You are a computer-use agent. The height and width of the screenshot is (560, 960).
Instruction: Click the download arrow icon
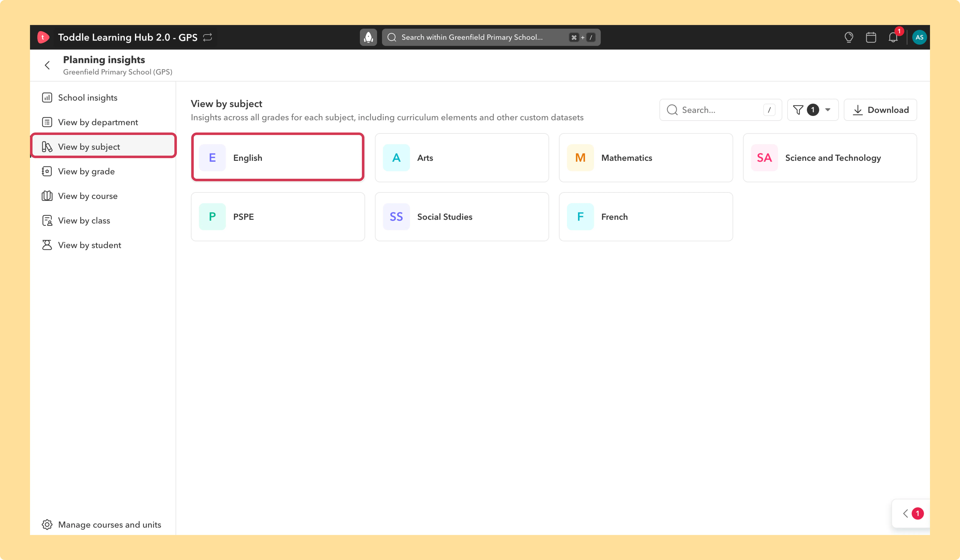click(x=857, y=110)
